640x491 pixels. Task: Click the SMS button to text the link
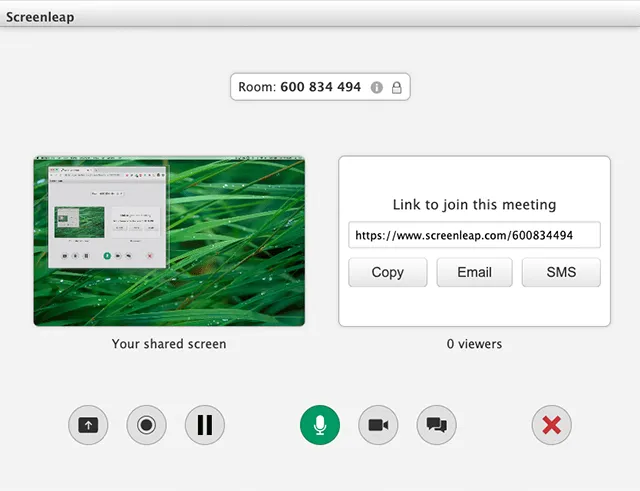tap(561, 272)
